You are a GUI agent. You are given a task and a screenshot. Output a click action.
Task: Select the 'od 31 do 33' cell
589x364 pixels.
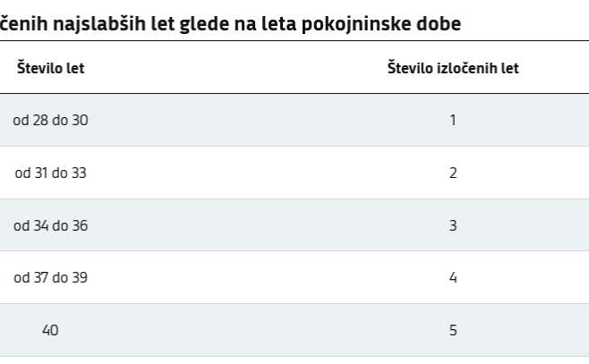tap(51, 173)
